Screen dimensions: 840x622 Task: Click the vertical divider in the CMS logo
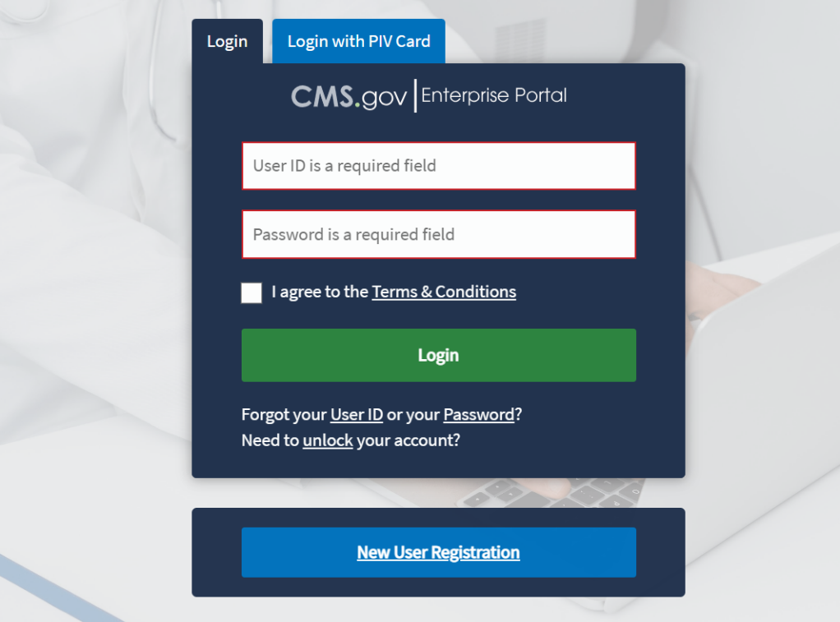click(x=415, y=96)
